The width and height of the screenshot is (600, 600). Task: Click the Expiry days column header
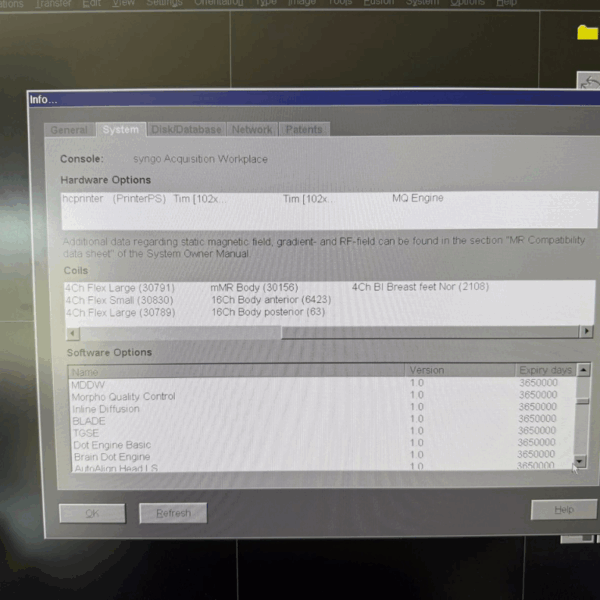pos(545,370)
